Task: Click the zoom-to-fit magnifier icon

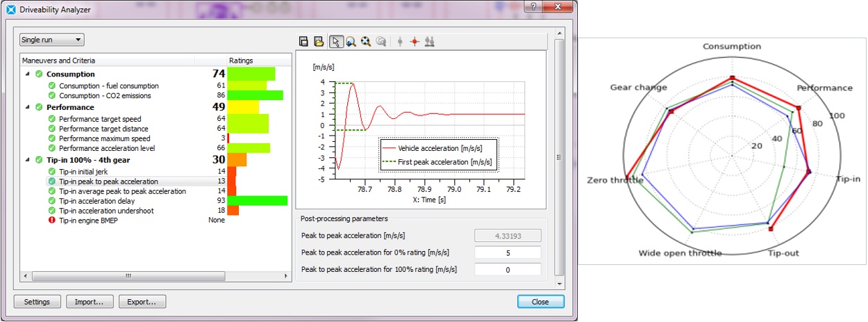Action: click(x=365, y=42)
